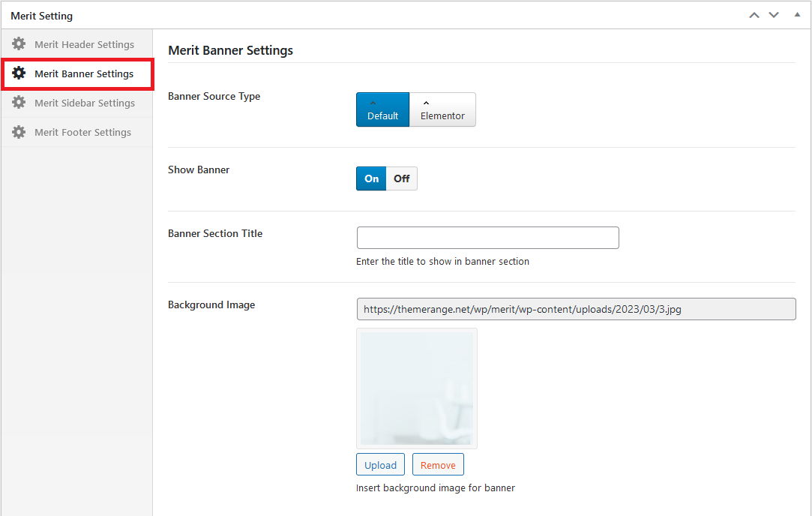The width and height of the screenshot is (812, 516).
Task: Collapse the Merit Setting panel using triangle toggle
Action: coord(797,15)
